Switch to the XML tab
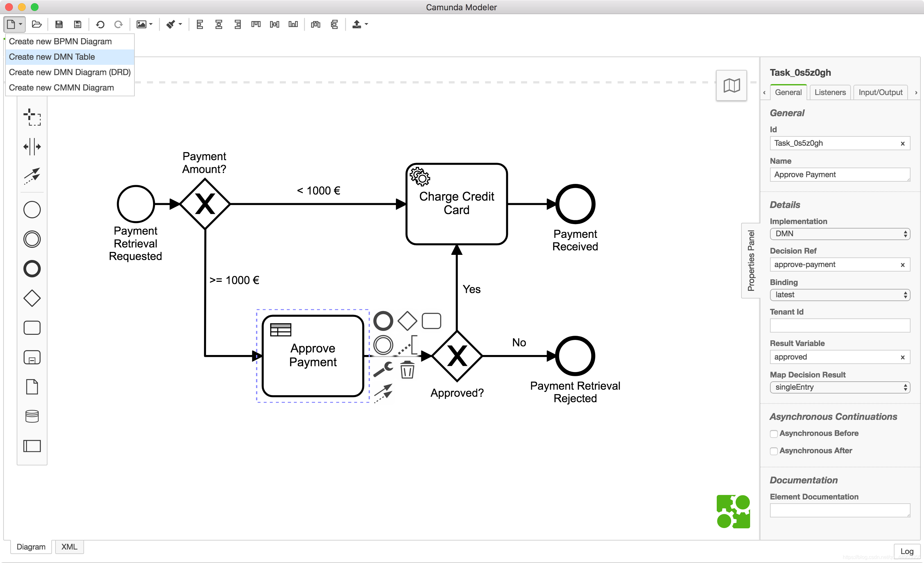Viewport: 924px width, 563px height. click(69, 547)
